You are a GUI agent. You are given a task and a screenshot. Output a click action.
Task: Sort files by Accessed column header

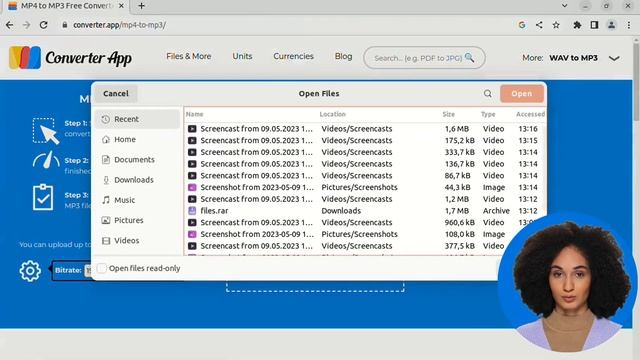coord(530,114)
